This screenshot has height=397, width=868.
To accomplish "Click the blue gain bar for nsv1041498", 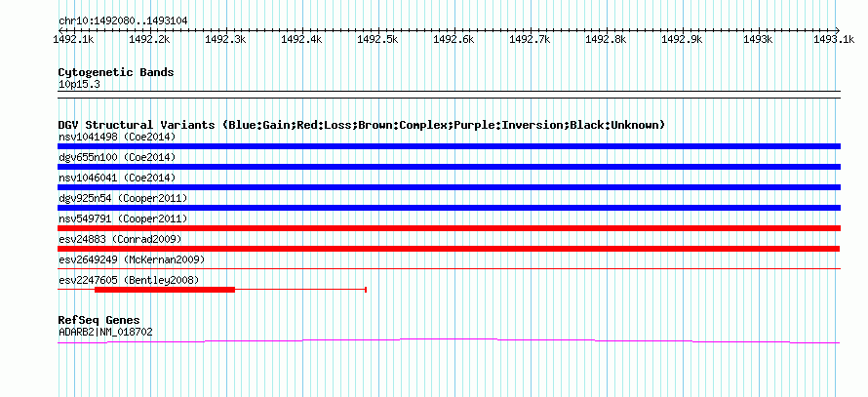I will tap(449, 146).
